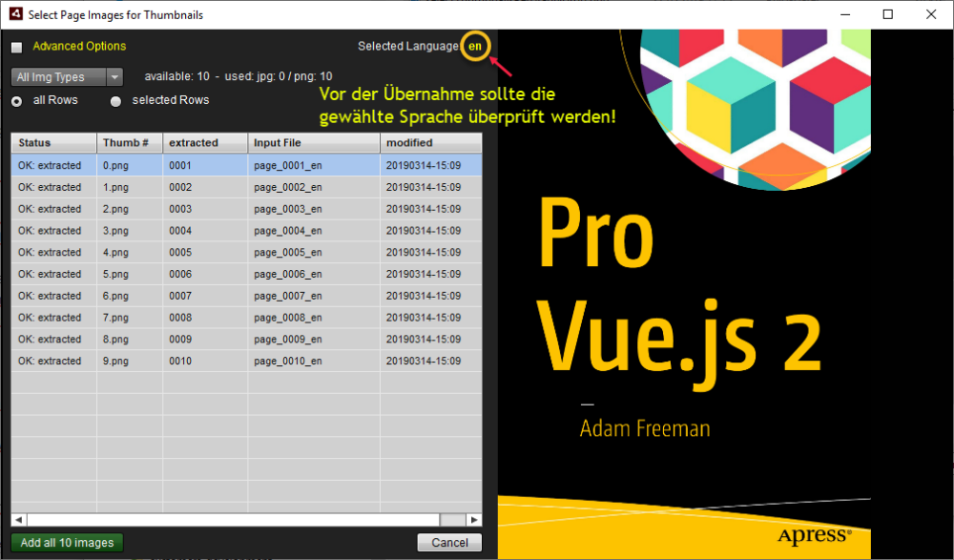Sort table by Status column header
954x560 pixels.
53,142
